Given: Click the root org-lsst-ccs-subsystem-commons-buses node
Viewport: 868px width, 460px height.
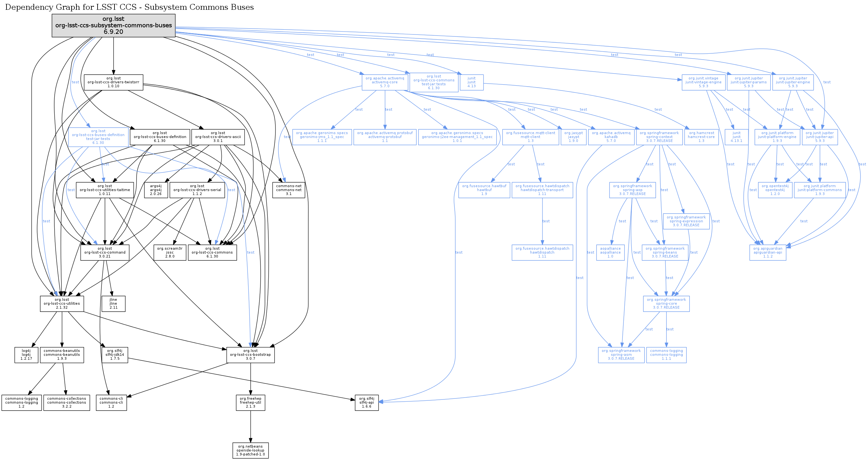Looking at the screenshot, I should click(x=114, y=26).
